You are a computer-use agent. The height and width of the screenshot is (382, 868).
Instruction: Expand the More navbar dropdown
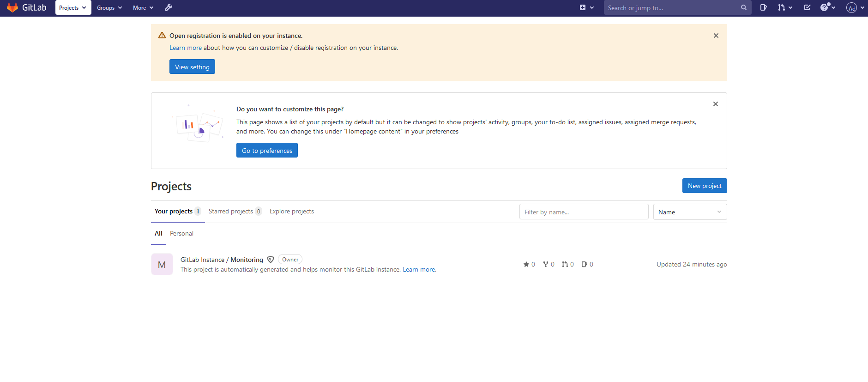coord(143,7)
